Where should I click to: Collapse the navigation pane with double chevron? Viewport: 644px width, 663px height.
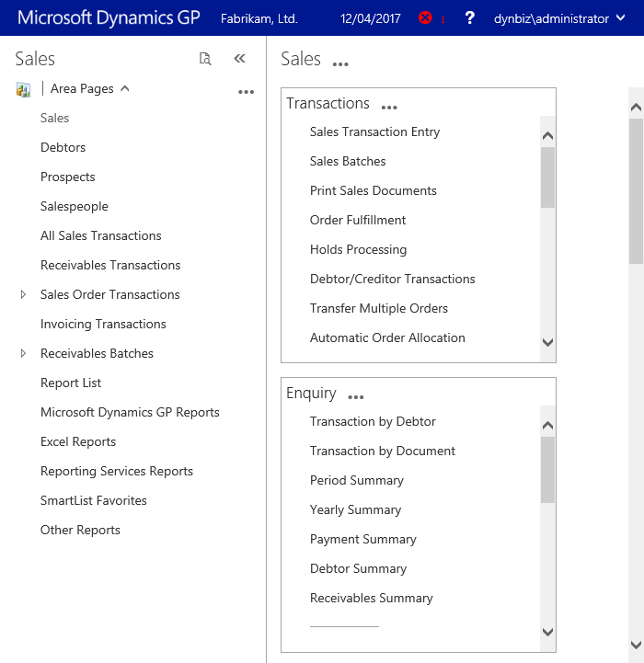pos(240,59)
